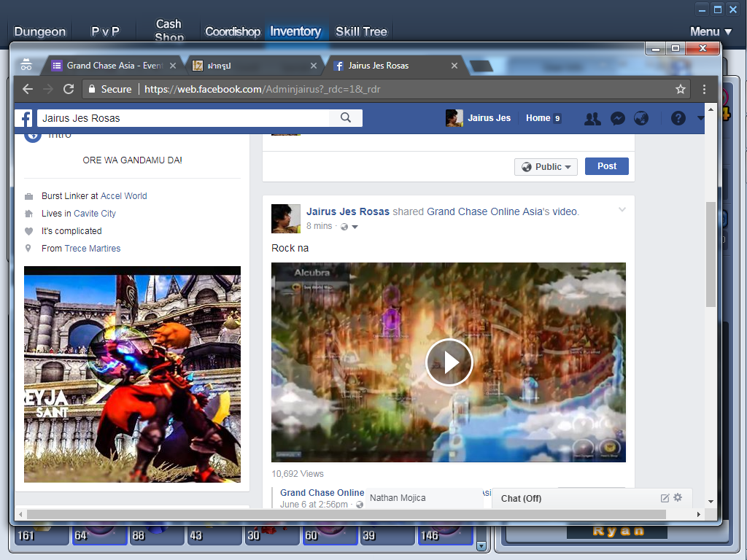Open Friend Requests icon
The width and height of the screenshot is (747, 560).
point(592,118)
